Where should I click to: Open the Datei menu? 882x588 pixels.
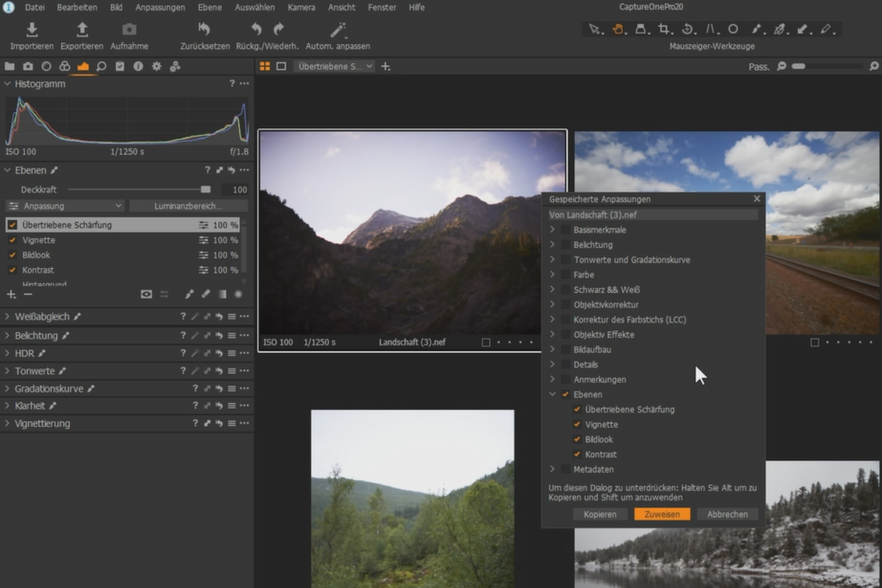pyautogui.click(x=35, y=7)
